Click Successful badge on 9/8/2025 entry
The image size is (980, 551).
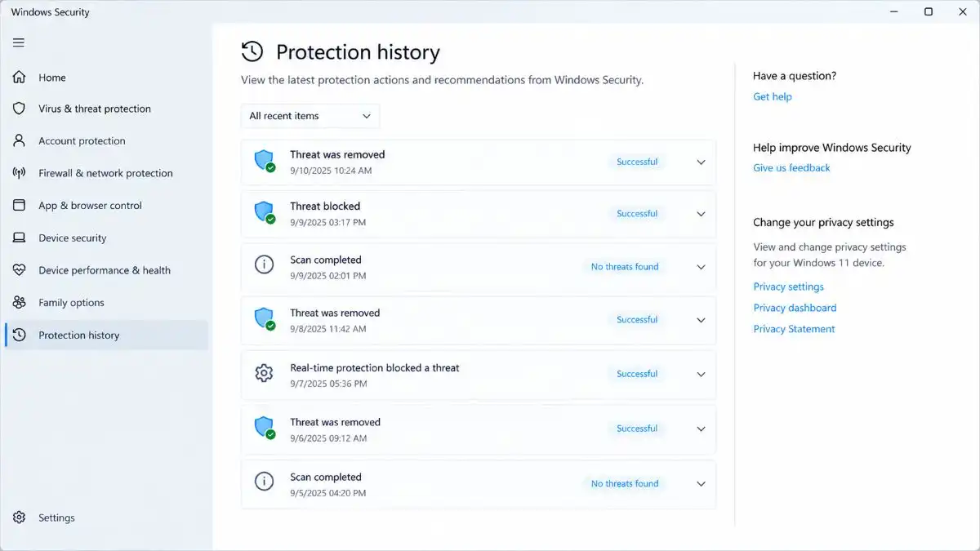[637, 320]
